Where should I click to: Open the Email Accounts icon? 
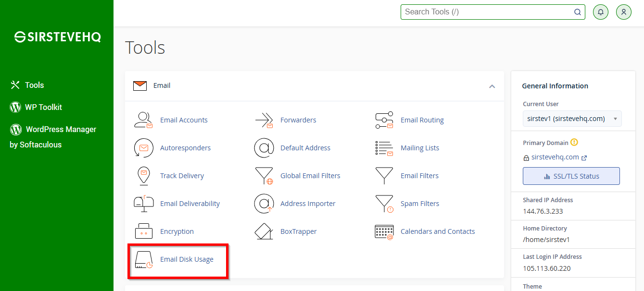click(x=143, y=120)
